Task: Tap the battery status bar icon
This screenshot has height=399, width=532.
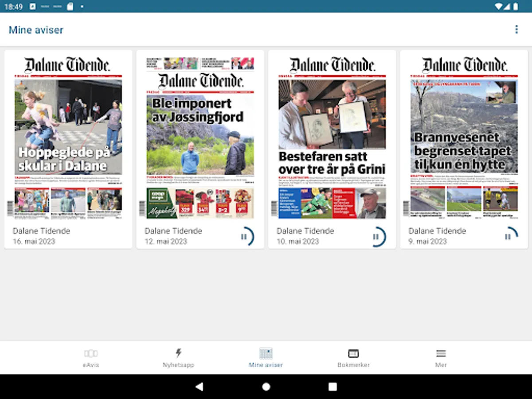Action: [516, 6]
